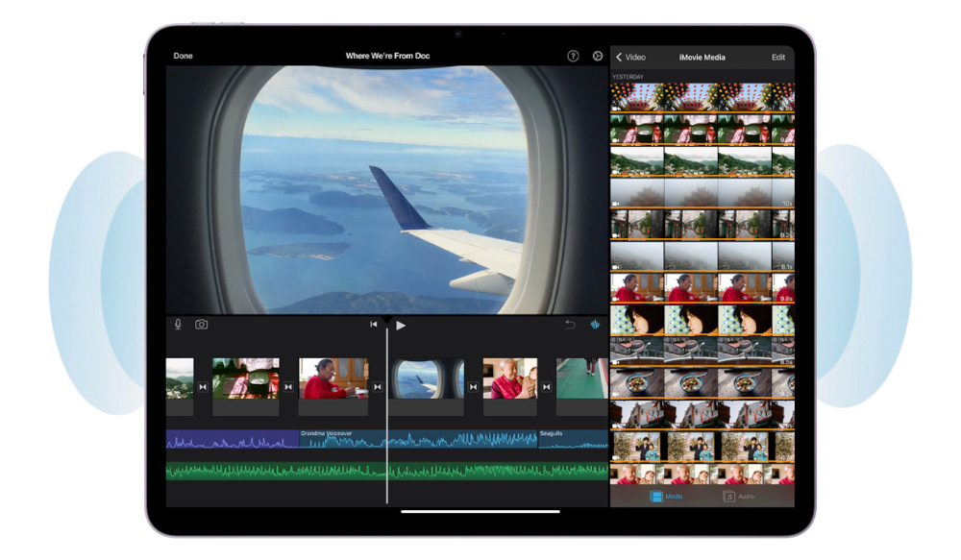Go back to Video using the chevron

tap(620, 58)
